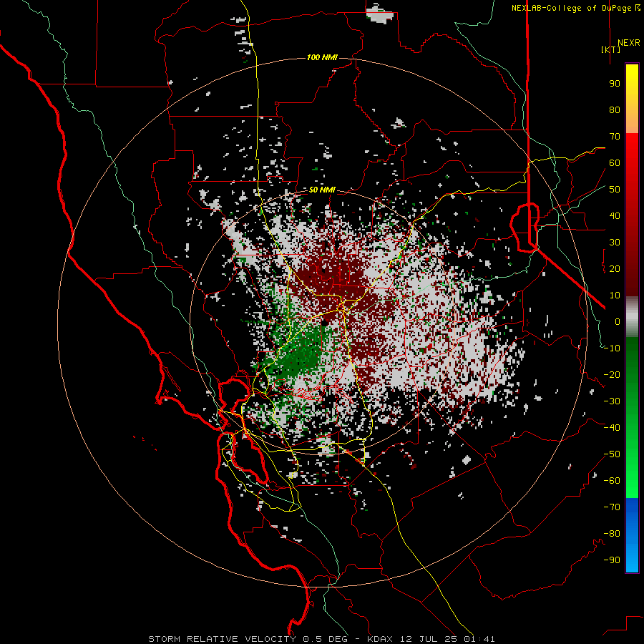
Task: Click the -20 value on the velocity scale
Action: 612,375
